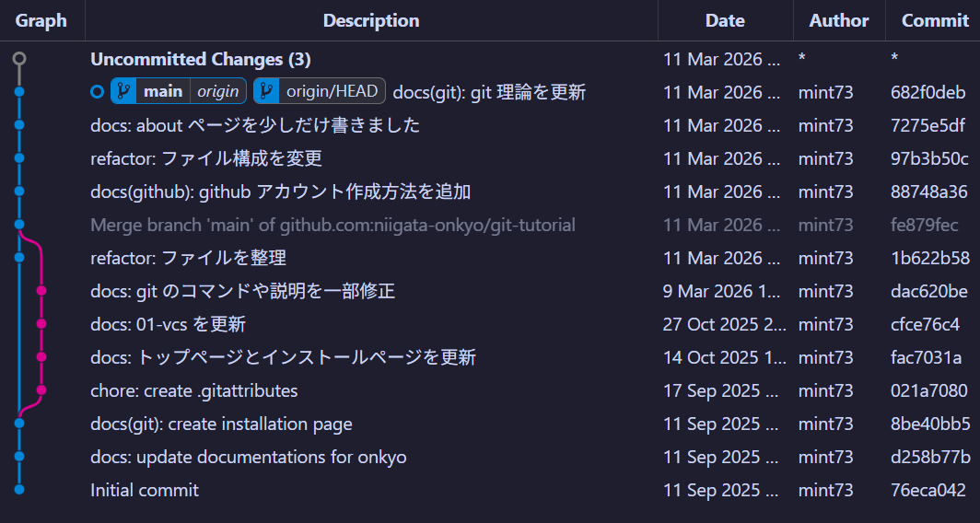980x523 pixels.
Task: Select the origin remote label on main
Action: tap(217, 91)
